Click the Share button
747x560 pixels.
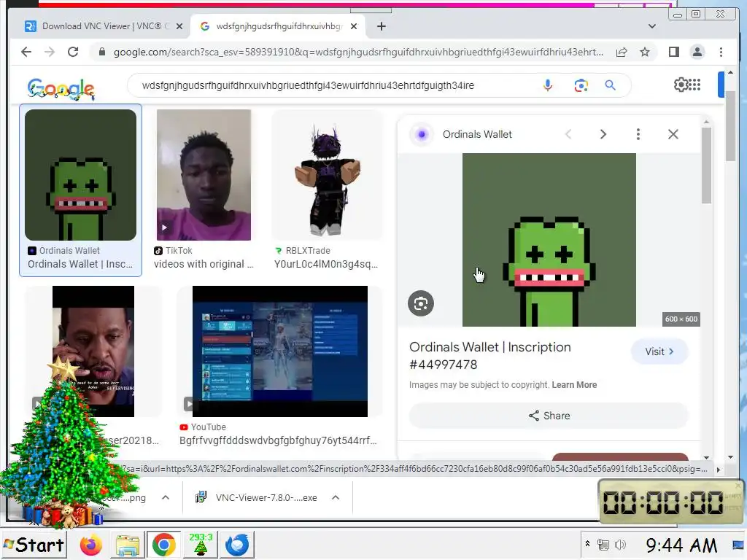[549, 416]
